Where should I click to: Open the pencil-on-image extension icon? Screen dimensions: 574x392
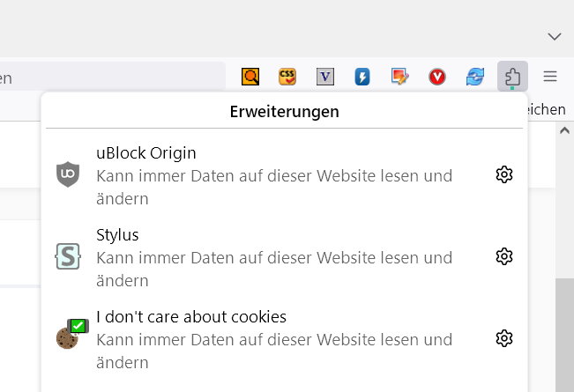tap(400, 77)
